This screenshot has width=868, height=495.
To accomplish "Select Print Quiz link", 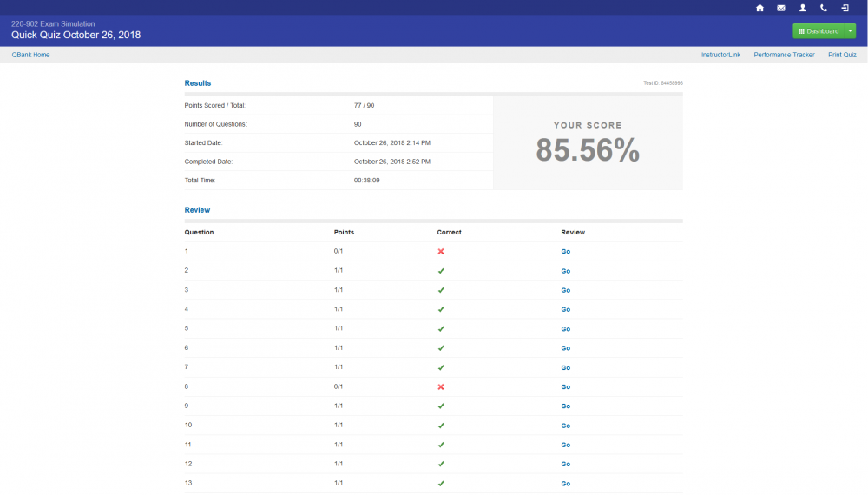I will (x=842, y=55).
